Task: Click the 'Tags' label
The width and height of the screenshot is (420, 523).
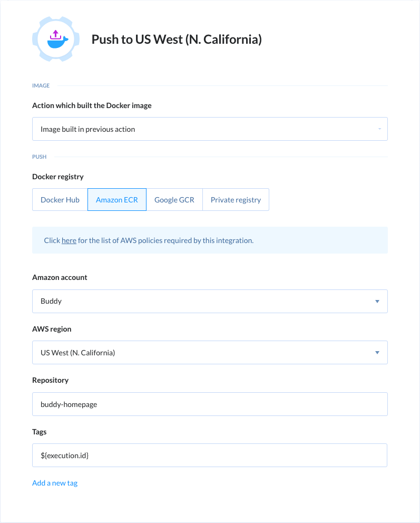Action: tap(40, 432)
